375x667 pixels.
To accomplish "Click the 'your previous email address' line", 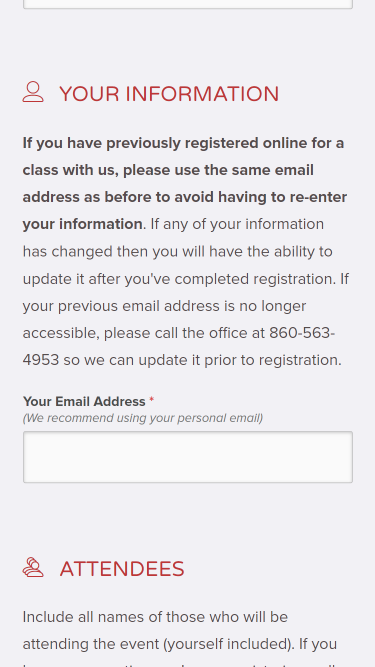I will pos(164,306).
